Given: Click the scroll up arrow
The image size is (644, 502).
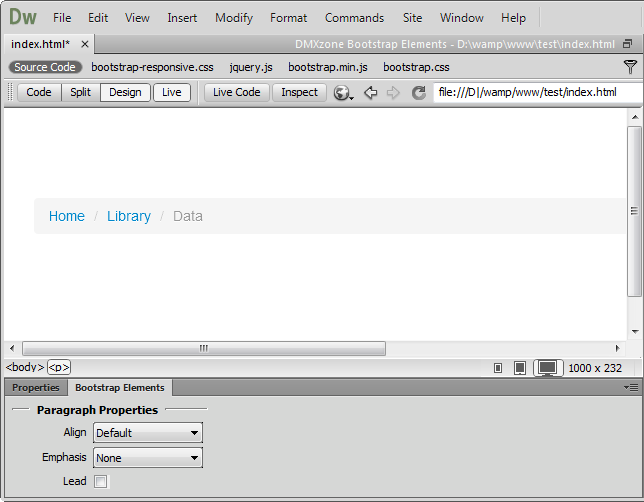Looking at the screenshot, I should (x=635, y=117).
